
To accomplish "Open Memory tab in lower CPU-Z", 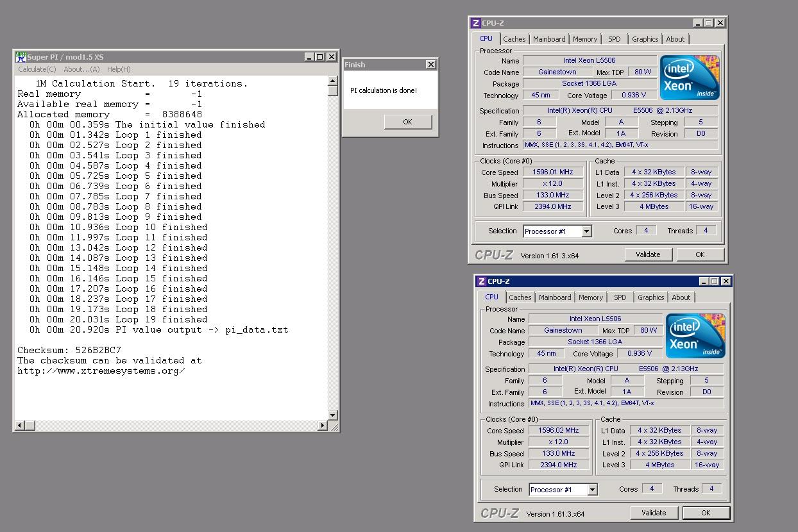I will (591, 297).
